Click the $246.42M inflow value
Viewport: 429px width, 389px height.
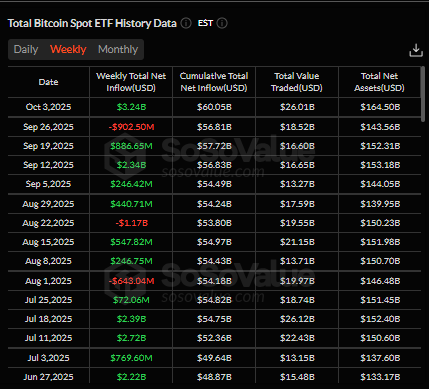pyautogui.click(x=131, y=184)
